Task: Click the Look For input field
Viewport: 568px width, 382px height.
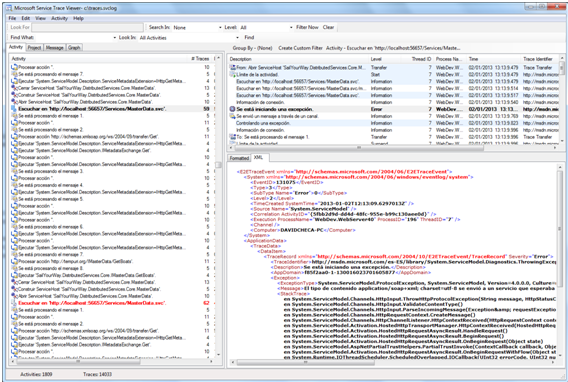Action: pyautogui.click(x=87, y=28)
